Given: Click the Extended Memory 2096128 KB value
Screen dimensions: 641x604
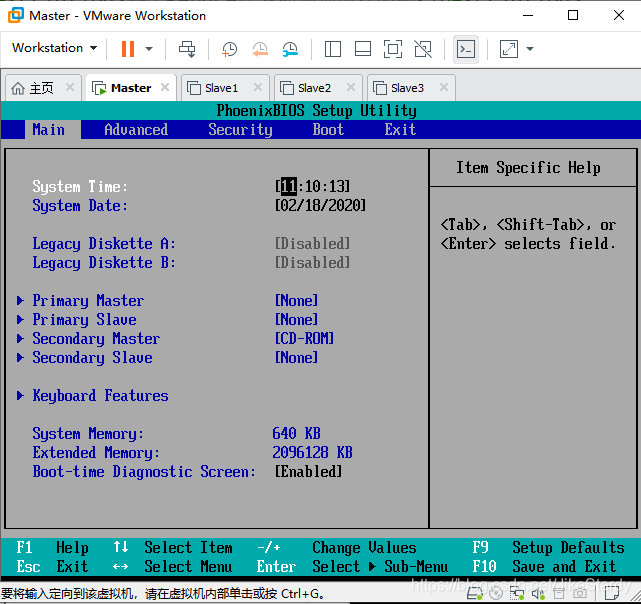Looking at the screenshot, I should point(312,453).
